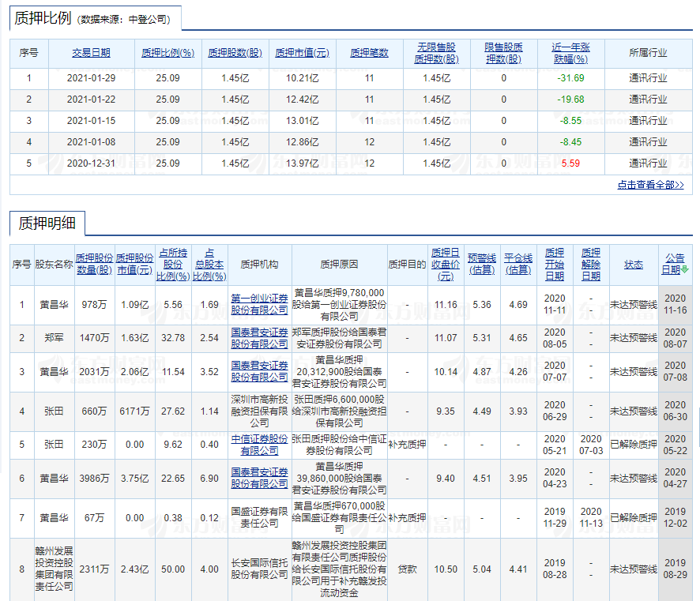Viewport: 700px width, 601px height.
Task: Click 质押市值 value 10.21亿
Action: (303, 78)
